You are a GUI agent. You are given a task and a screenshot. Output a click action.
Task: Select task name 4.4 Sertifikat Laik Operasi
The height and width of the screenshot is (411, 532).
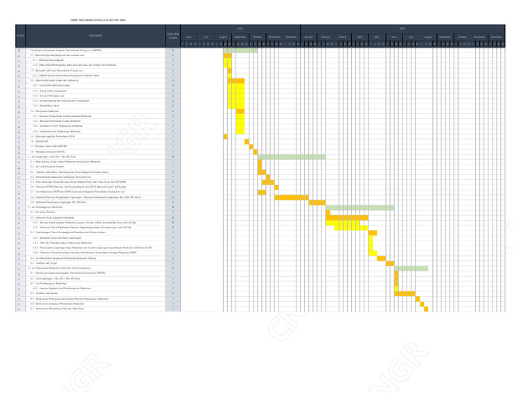tap(44, 293)
